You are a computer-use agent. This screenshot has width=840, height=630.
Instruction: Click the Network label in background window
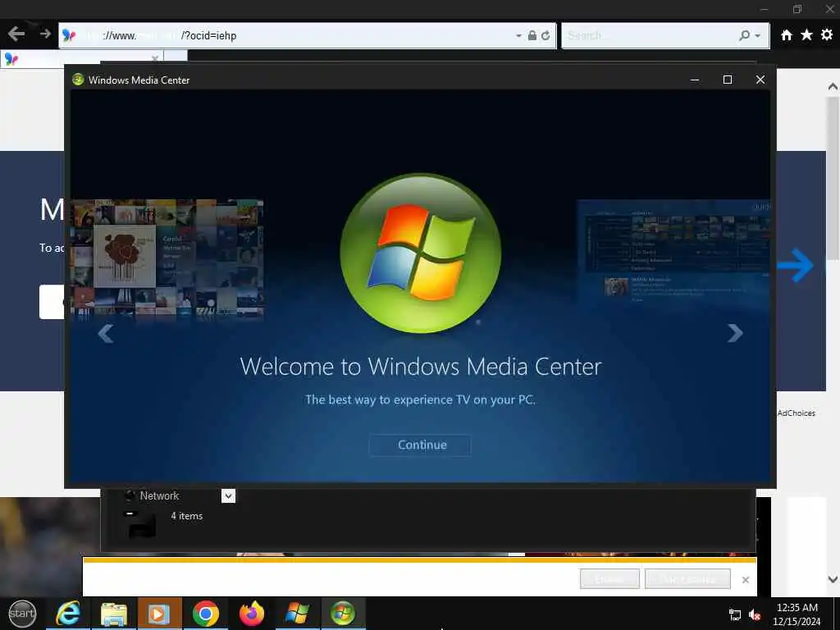[159, 496]
